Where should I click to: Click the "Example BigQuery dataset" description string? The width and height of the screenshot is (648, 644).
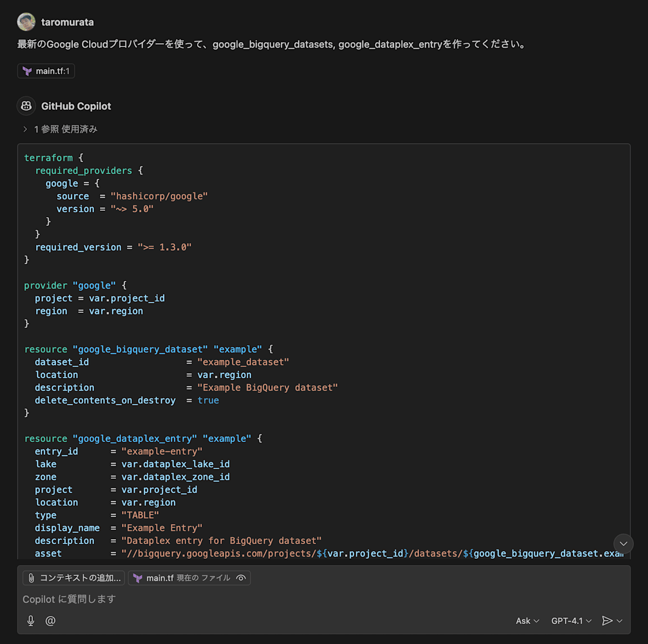point(267,387)
